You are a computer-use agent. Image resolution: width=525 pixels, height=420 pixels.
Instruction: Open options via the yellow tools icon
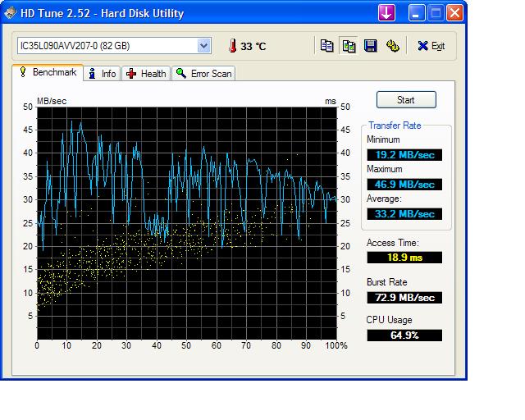[x=392, y=46]
